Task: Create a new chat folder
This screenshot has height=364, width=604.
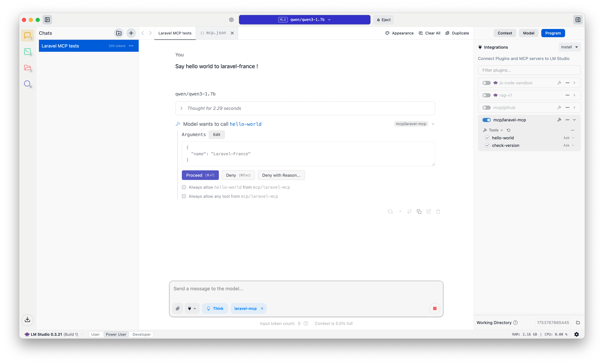Action: [x=119, y=33]
